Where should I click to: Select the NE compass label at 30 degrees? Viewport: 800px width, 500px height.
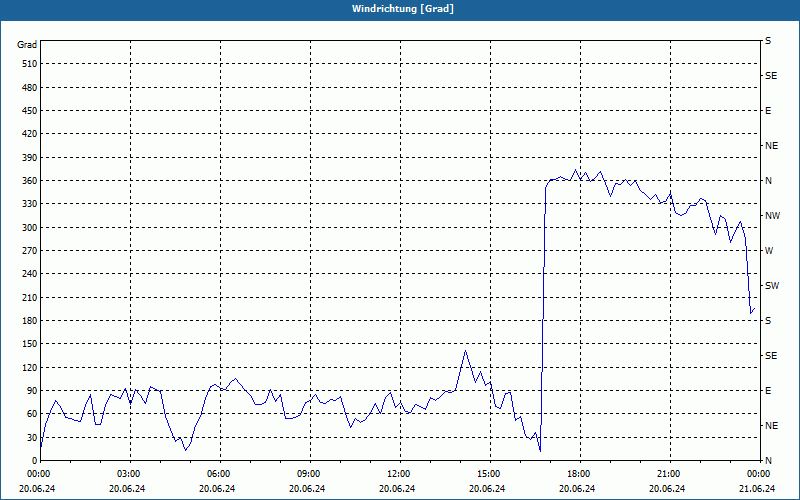(x=771, y=426)
